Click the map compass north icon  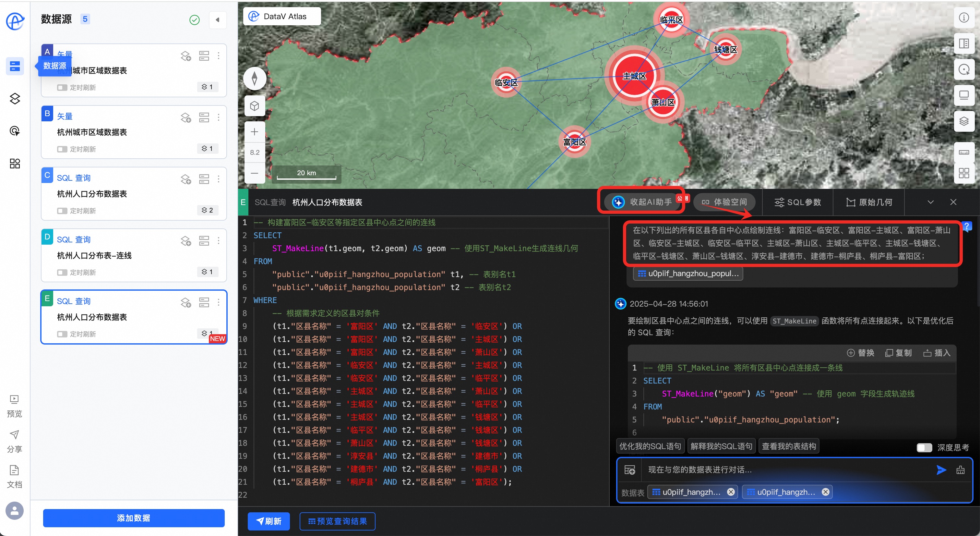[255, 79]
